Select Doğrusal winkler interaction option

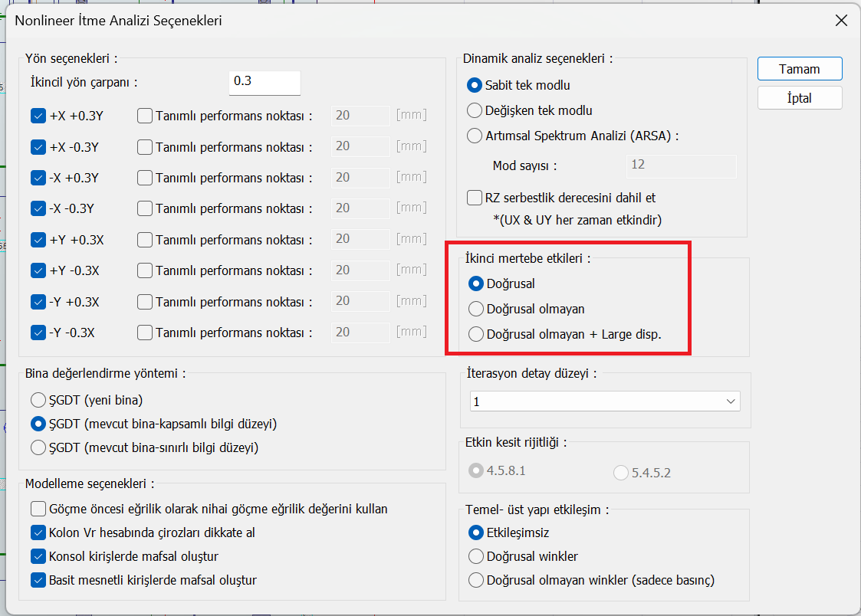pos(476,556)
